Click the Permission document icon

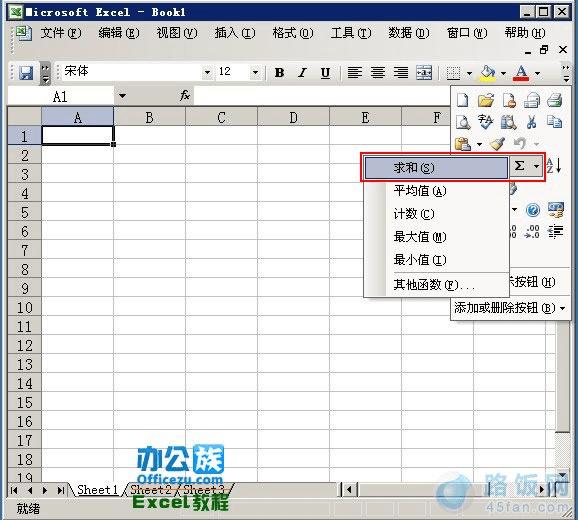pyautogui.click(x=509, y=100)
